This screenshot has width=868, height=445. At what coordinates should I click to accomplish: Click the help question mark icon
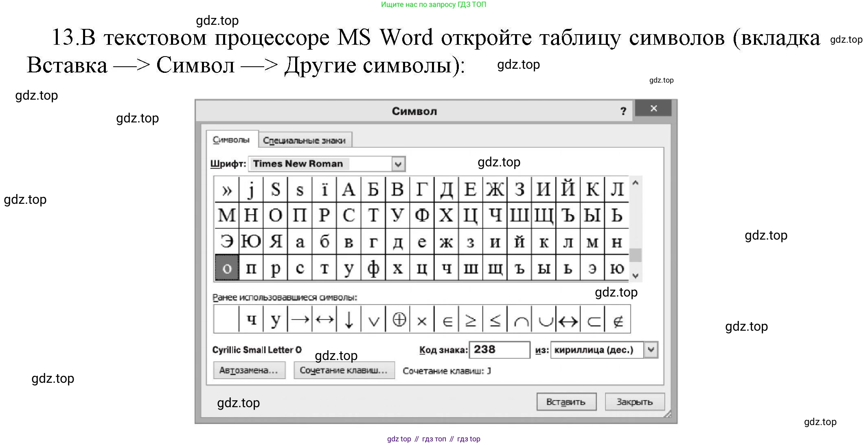click(x=623, y=111)
